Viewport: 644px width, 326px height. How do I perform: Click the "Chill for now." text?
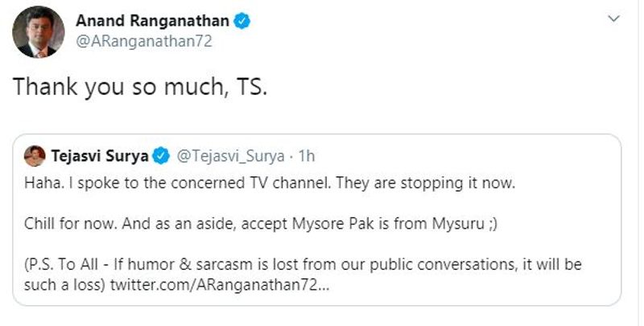pos(65,226)
